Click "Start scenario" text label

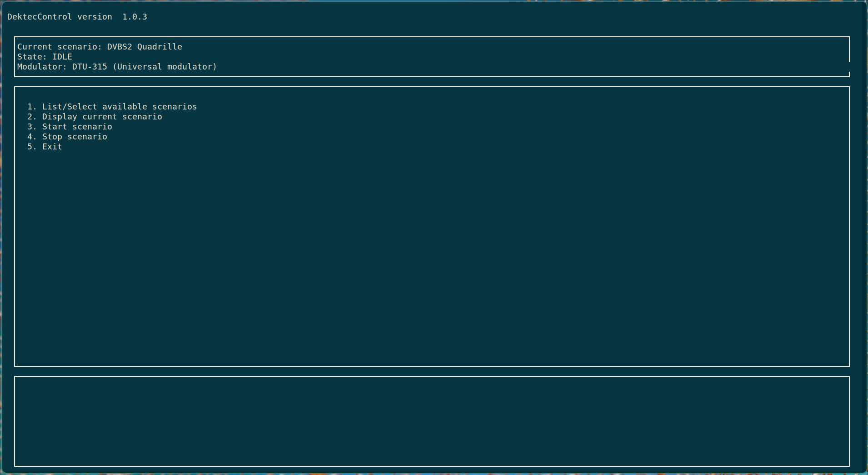(x=77, y=126)
